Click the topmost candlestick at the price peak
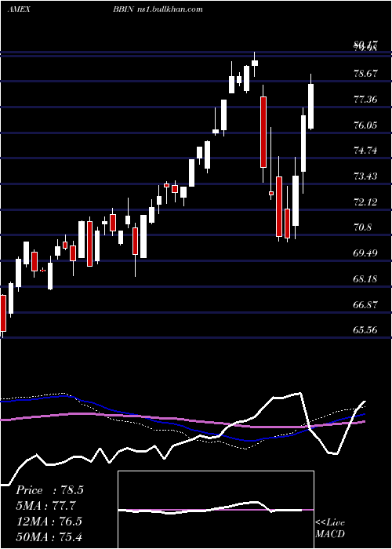The width and height of the screenshot is (392, 549). [255, 63]
